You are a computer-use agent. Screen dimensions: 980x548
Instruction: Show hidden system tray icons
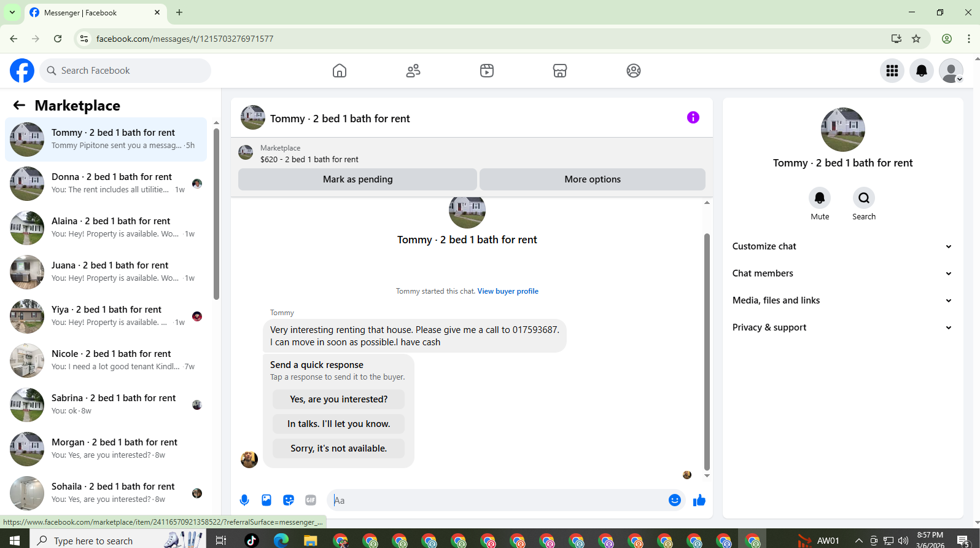coord(858,541)
